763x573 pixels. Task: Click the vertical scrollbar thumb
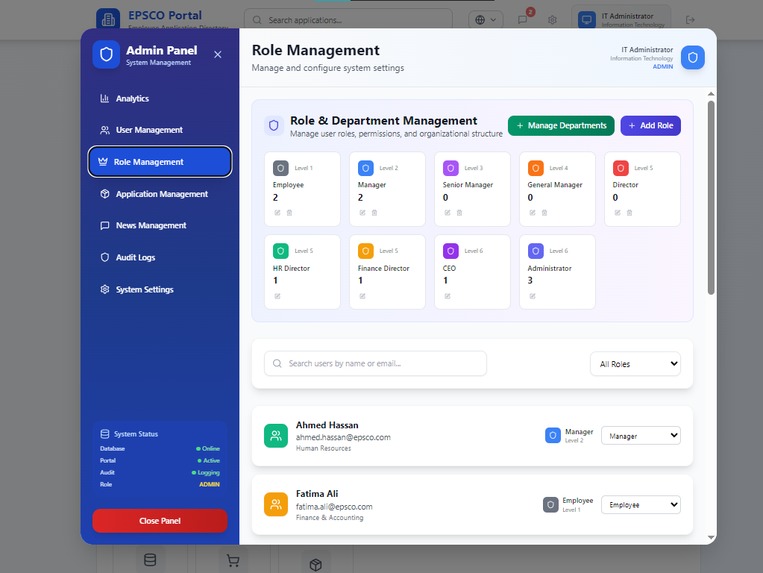click(711, 197)
